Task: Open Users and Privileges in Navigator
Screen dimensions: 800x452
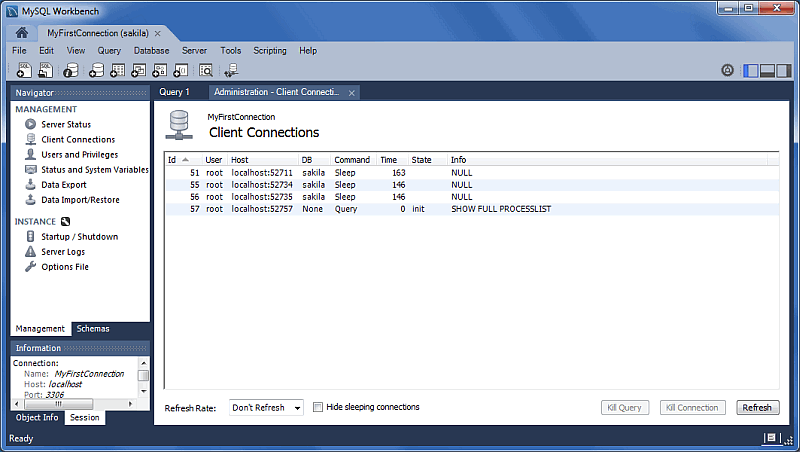Action: coord(79,155)
